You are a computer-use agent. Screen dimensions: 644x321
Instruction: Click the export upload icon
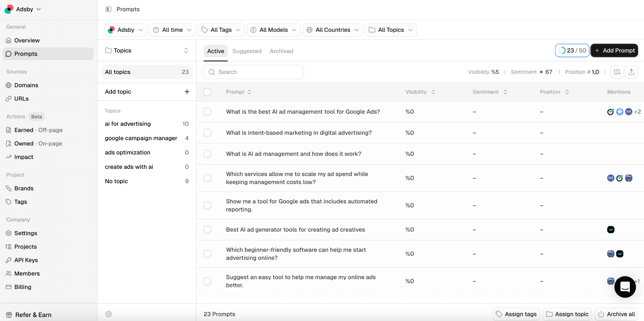tap(631, 72)
